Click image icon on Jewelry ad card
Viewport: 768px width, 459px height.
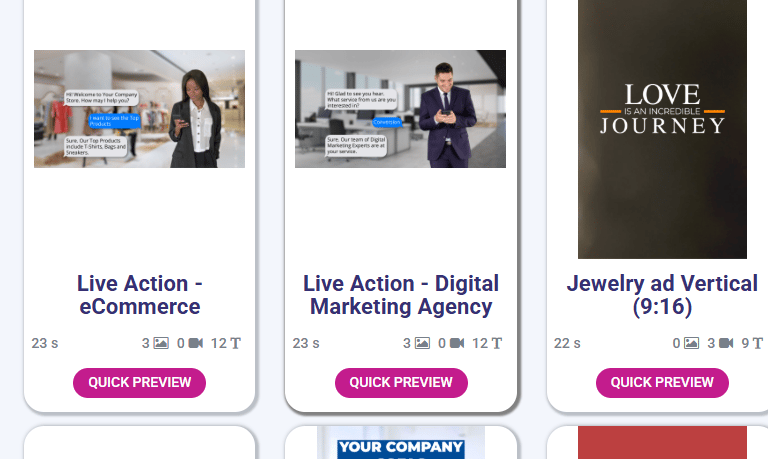(692, 343)
